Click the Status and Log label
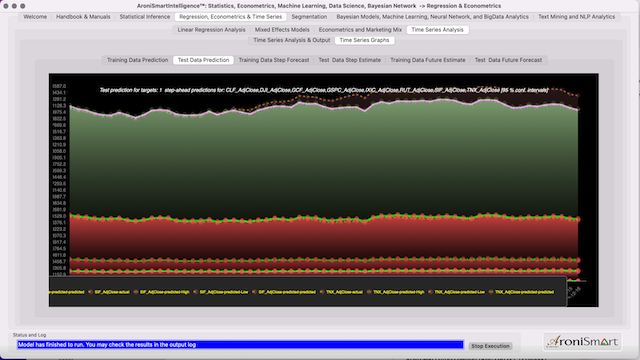640x360 pixels. (x=29, y=335)
